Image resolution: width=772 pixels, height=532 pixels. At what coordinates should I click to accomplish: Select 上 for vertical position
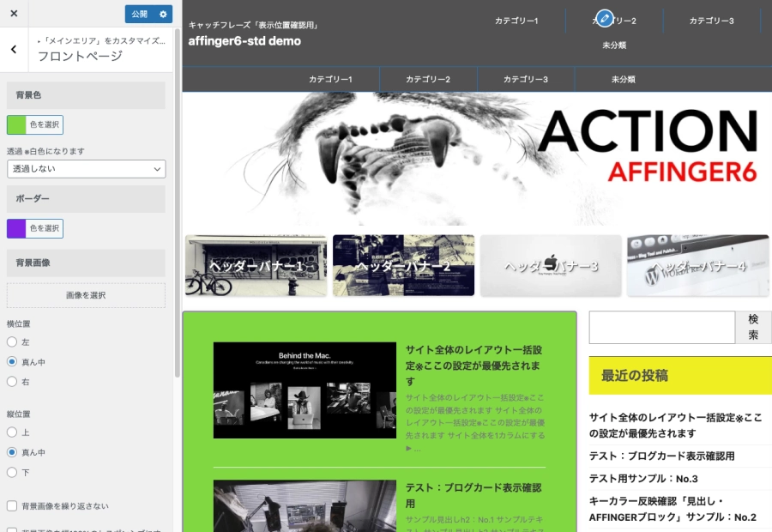12,432
